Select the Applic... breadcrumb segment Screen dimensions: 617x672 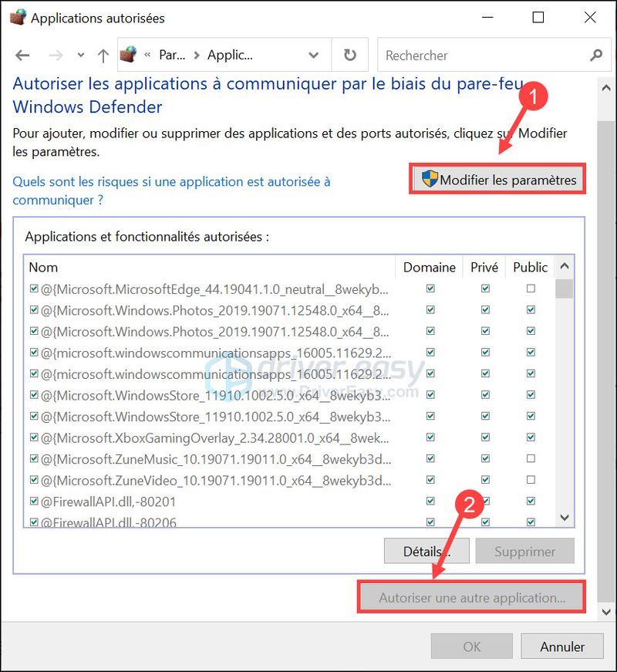pyautogui.click(x=230, y=55)
